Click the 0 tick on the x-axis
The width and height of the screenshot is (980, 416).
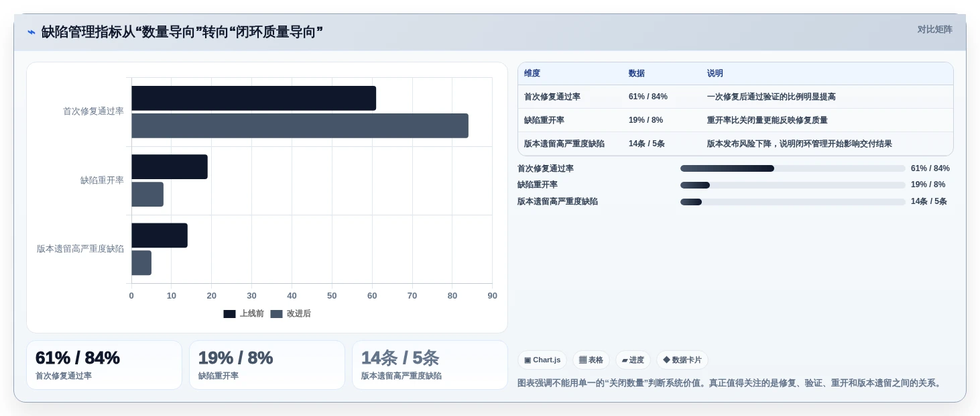click(x=131, y=296)
